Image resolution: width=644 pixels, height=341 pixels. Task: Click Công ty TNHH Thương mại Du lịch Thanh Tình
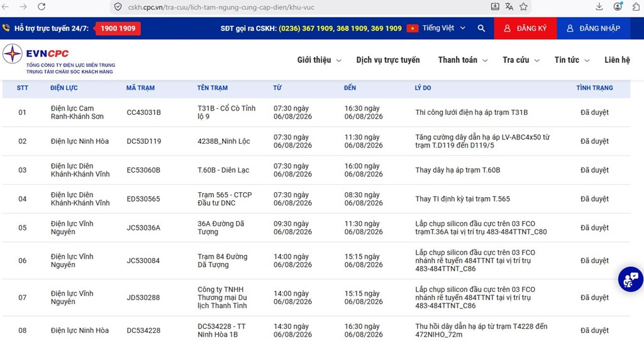[222, 298]
